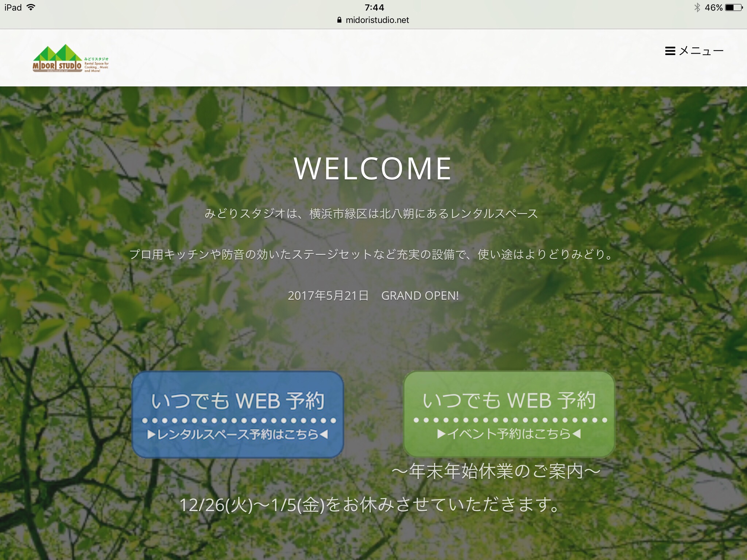The image size is (747, 560).
Task: Tap the 46% battery percentage text
Action: pyautogui.click(x=713, y=8)
